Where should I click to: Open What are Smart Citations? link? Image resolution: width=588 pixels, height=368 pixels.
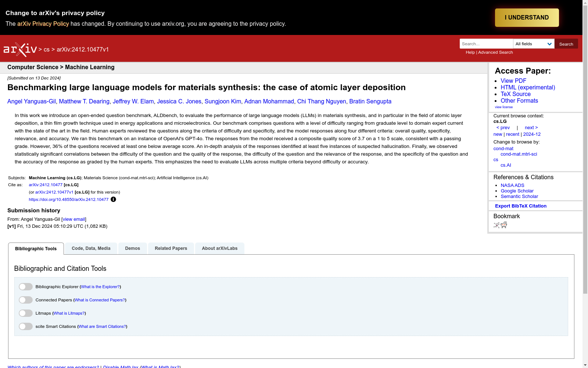103,327
